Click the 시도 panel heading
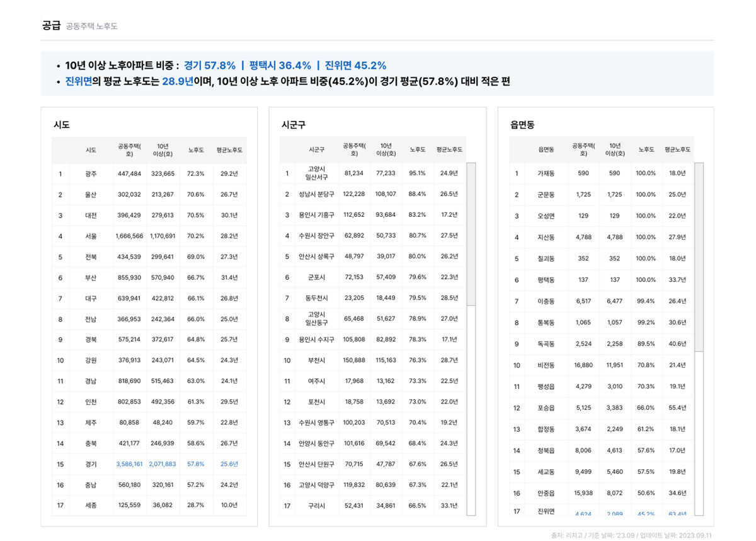Viewport: 756px width, 541px height. tap(62, 125)
